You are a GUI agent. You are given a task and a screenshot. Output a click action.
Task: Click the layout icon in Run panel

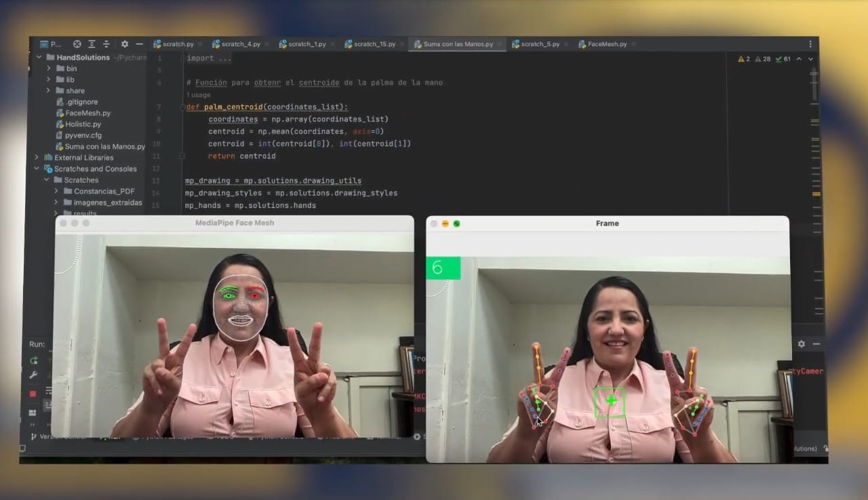[32, 413]
